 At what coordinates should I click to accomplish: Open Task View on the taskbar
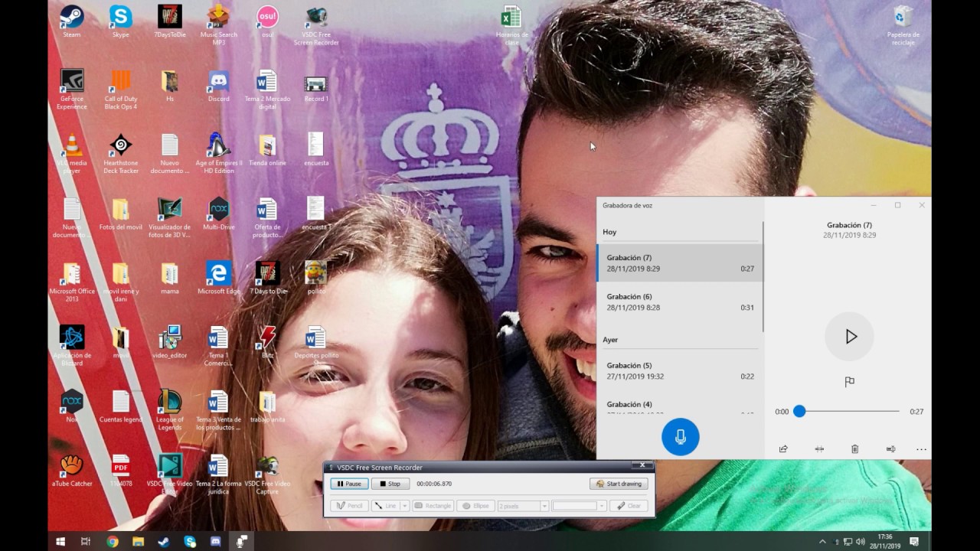(x=86, y=541)
